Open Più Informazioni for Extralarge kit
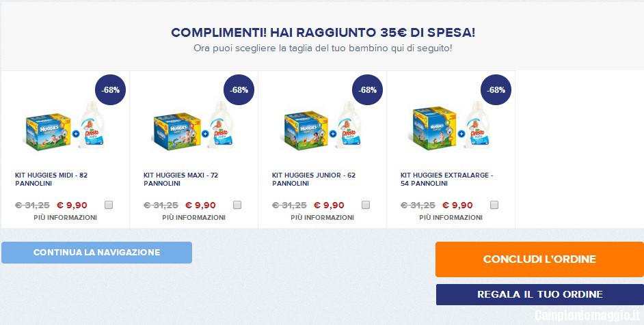This screenshot has width=644, height=325. [451, 218]
